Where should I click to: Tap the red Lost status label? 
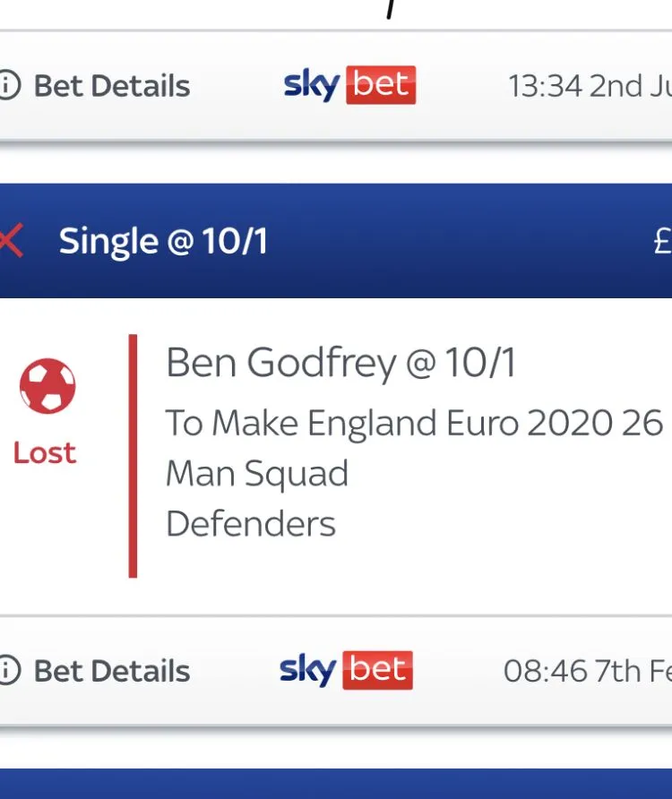tap(45, 452)
